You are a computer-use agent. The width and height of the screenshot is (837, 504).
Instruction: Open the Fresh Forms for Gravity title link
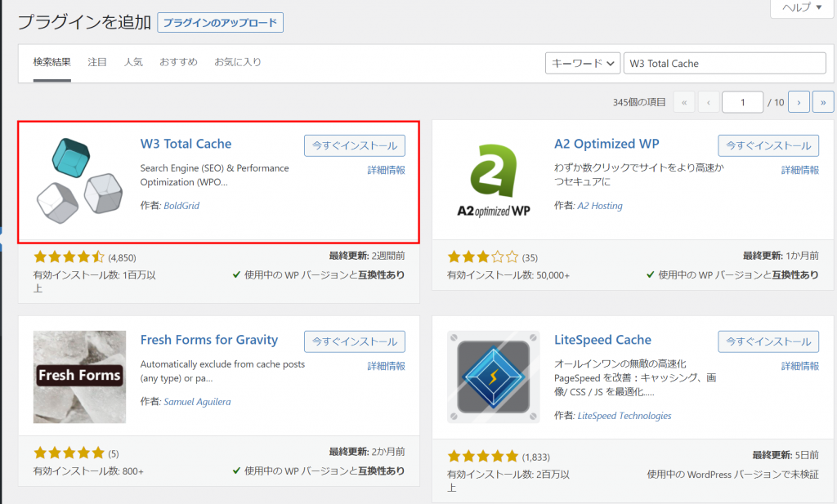click(x=209, y=341)
